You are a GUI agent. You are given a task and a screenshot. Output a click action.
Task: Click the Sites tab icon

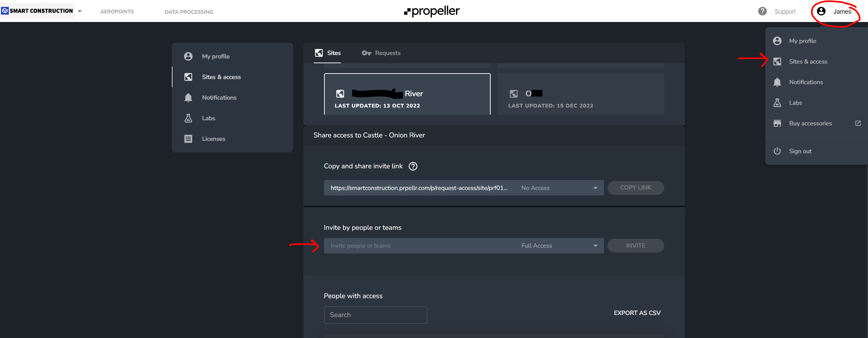(x=319, y=53)
